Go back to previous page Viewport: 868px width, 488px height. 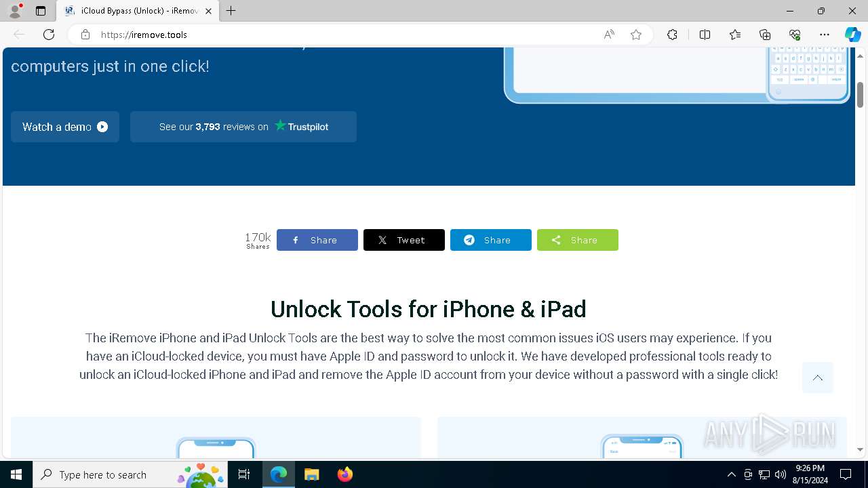(19, 35)
